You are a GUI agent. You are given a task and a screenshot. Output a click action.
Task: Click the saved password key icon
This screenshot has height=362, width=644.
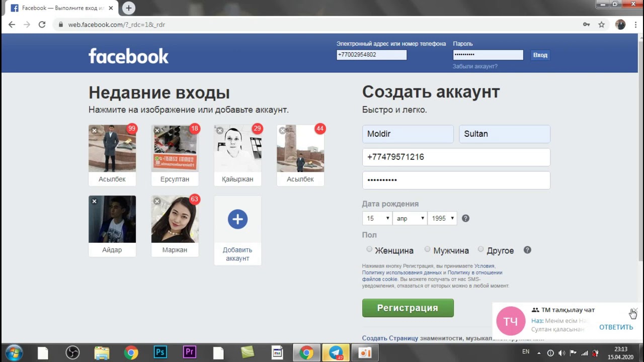coord(587,25)
